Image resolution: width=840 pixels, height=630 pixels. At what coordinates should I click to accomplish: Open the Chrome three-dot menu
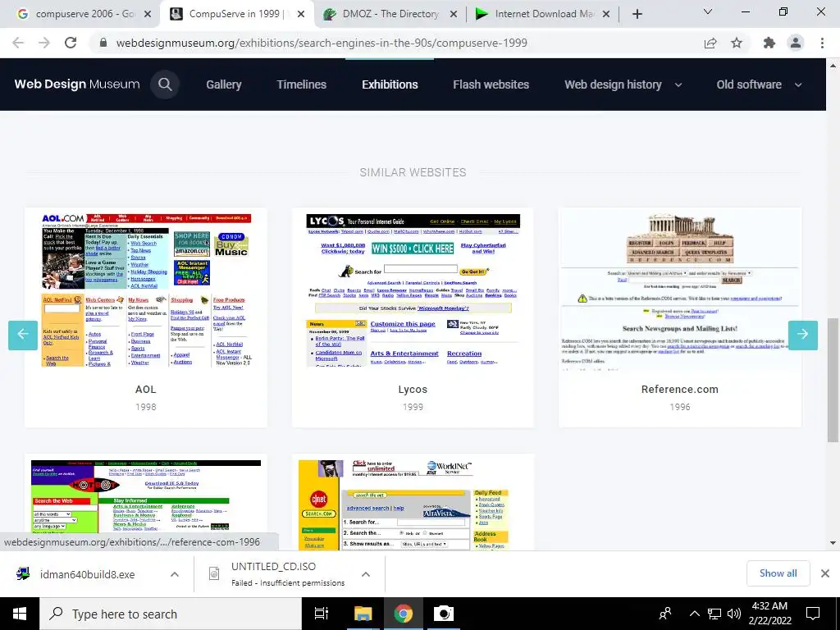click(822, 43)
